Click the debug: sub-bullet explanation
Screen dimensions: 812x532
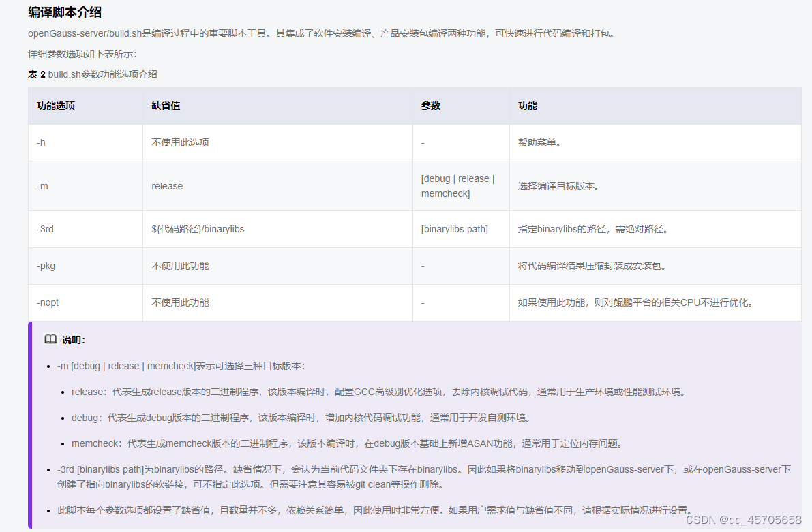[303, 418]
